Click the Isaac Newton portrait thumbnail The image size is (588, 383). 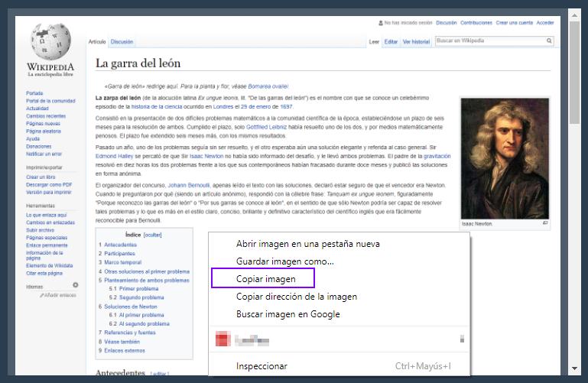(505, 158)
